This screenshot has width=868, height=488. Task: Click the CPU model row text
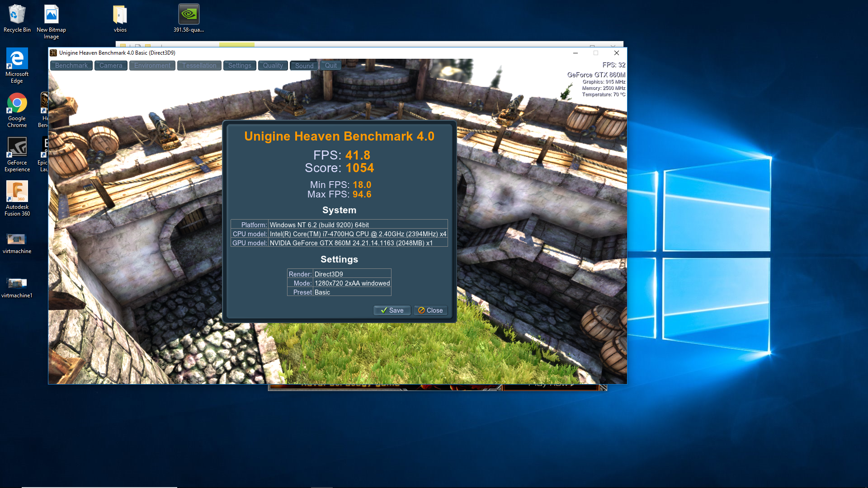(x=358, y=234)
